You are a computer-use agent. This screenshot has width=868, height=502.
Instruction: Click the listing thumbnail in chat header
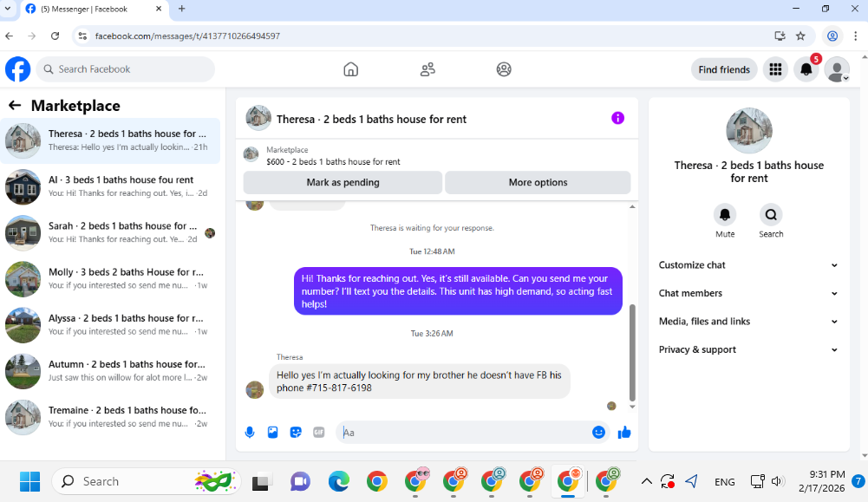point(258,118)
